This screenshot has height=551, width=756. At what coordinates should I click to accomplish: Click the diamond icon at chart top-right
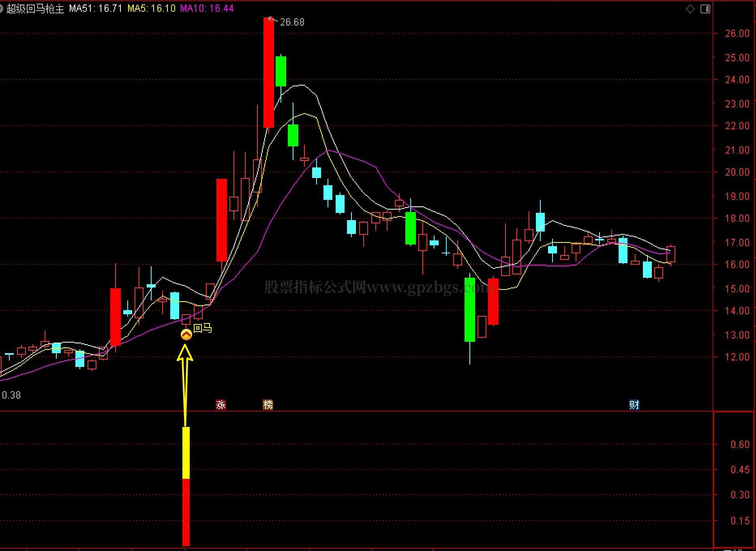click(x=690, y=9)
